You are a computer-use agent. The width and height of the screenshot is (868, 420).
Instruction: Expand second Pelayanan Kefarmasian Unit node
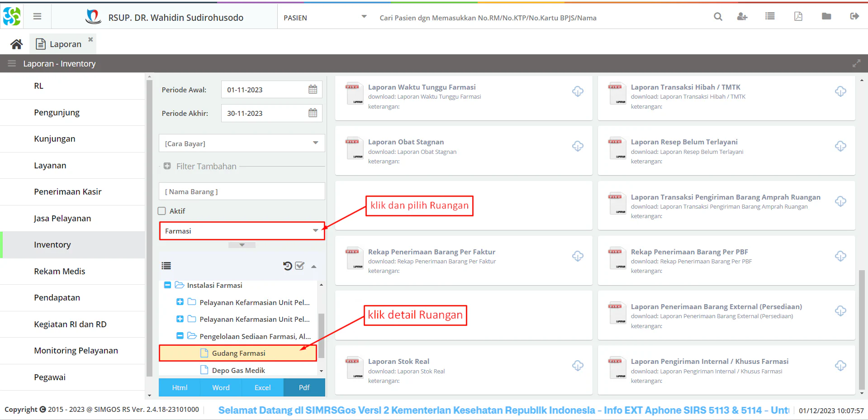pos(180,319)
